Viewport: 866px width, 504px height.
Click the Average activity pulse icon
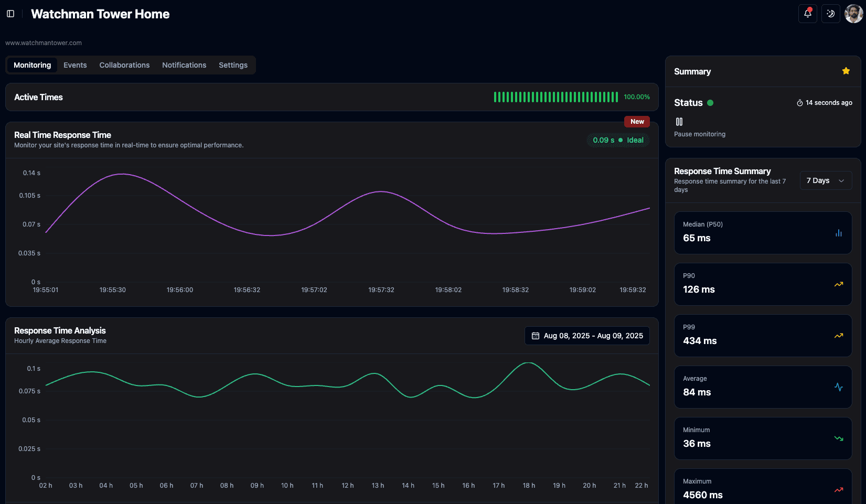click(838, 387)
